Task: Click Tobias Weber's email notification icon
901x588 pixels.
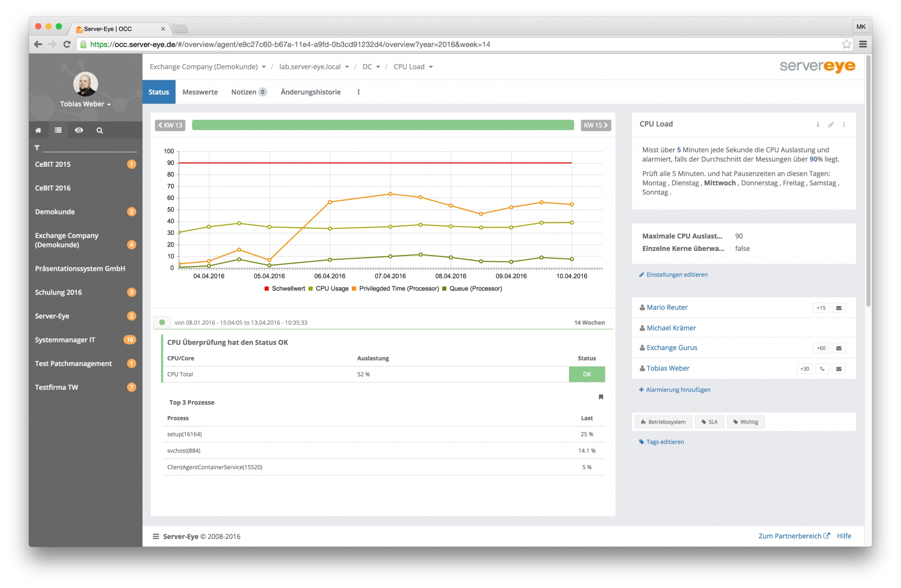Action: tap(839, 369)
